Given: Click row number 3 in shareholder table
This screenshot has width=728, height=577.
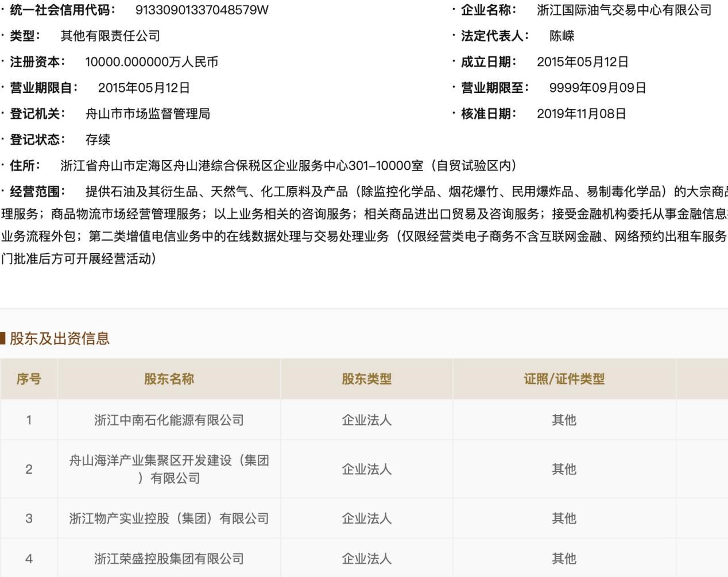Looking at the screenshot, I should pyautogui.click(x=29, y=518).
